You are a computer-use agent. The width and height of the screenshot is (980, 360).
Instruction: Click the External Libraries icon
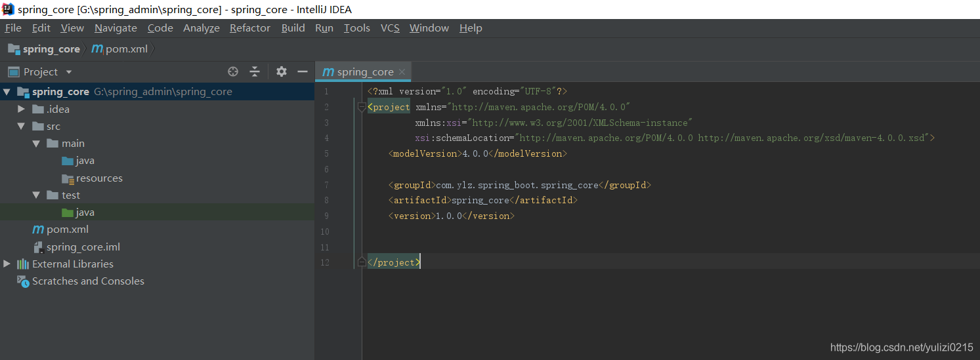click(23, 264)
